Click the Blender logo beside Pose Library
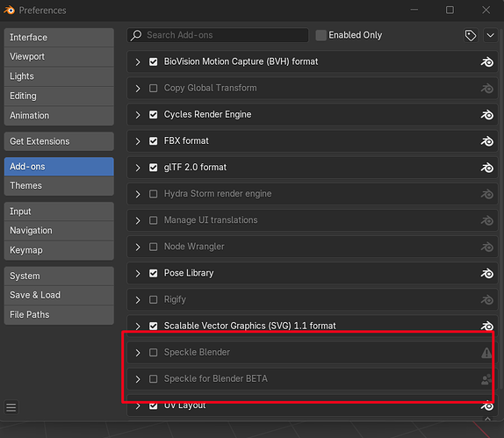This screenshot has width=504, height=438. tap(486, 273)
